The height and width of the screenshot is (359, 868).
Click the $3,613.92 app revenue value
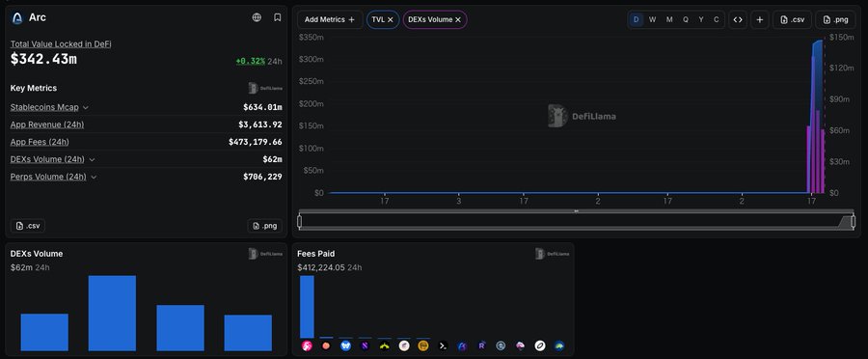pyautogui.click(x=260, y=124)
